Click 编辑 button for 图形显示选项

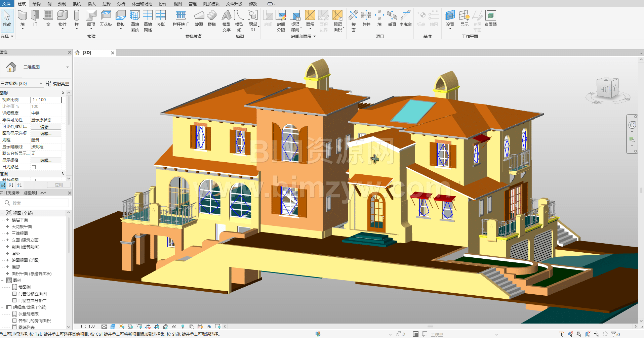46,134
